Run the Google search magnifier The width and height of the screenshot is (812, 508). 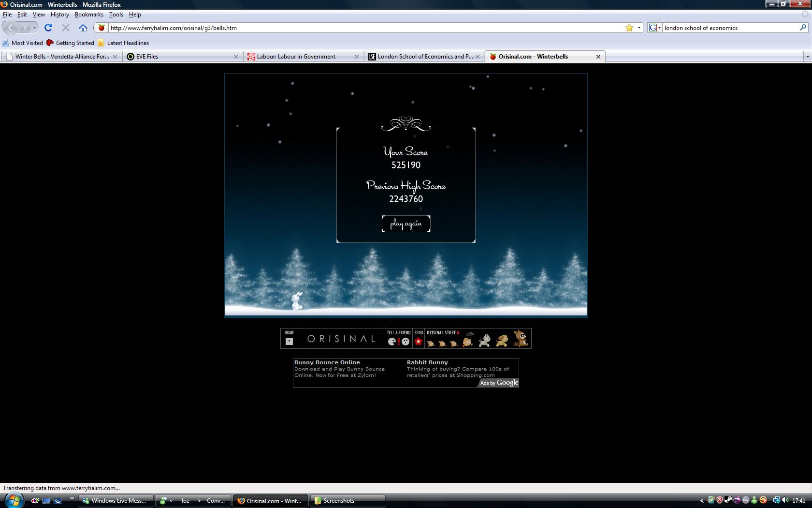coord(803,28)
